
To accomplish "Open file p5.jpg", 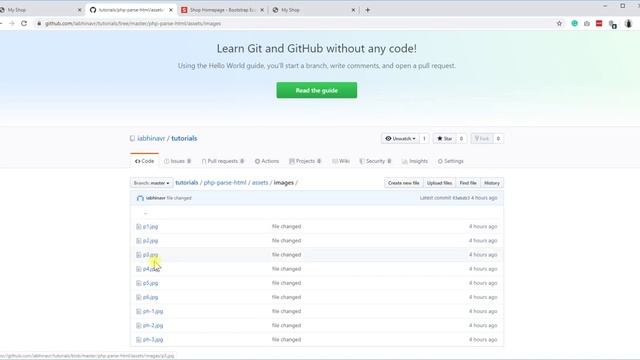I will tap(150, 283).
